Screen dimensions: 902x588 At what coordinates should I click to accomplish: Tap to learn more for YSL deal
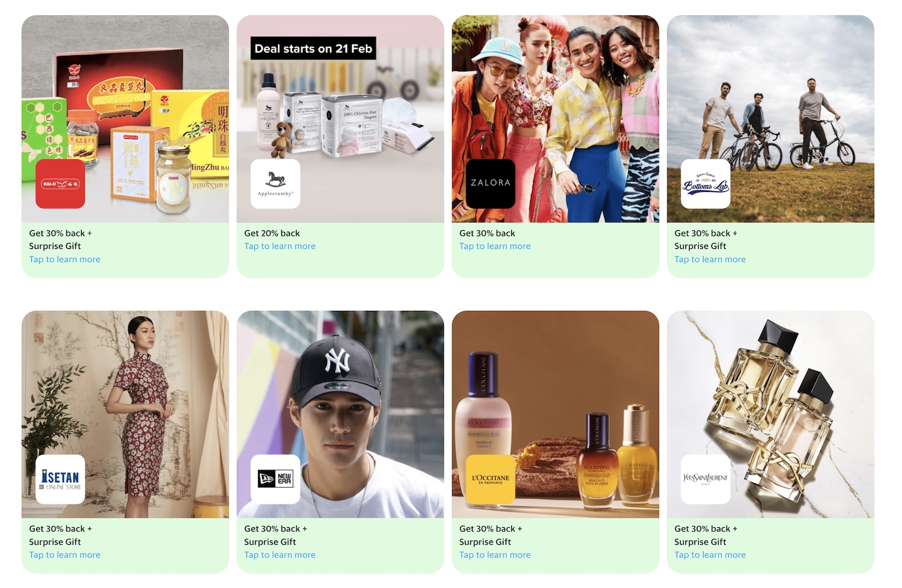click(x=710, y=555)
